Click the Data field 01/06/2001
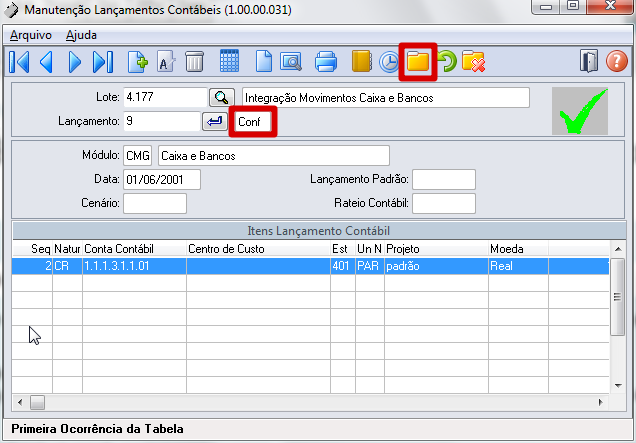Image resolution: width=636 pixels, height=443 pixels. 162,179
